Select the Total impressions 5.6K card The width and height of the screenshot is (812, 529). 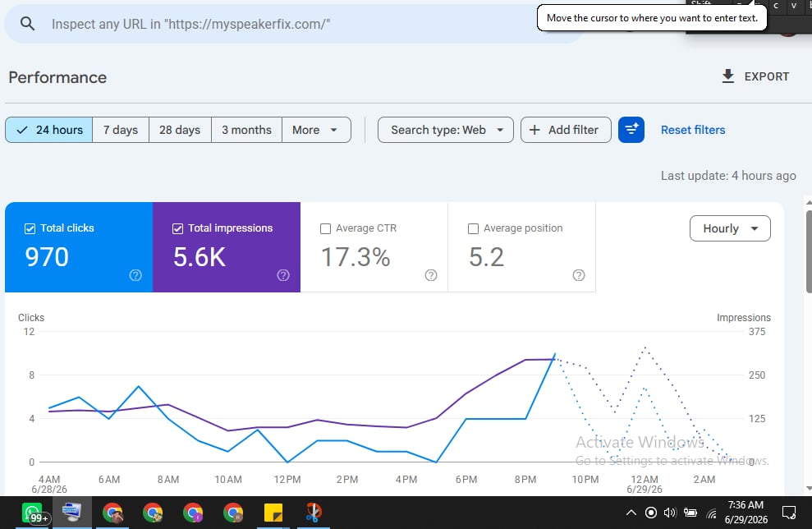227,247
